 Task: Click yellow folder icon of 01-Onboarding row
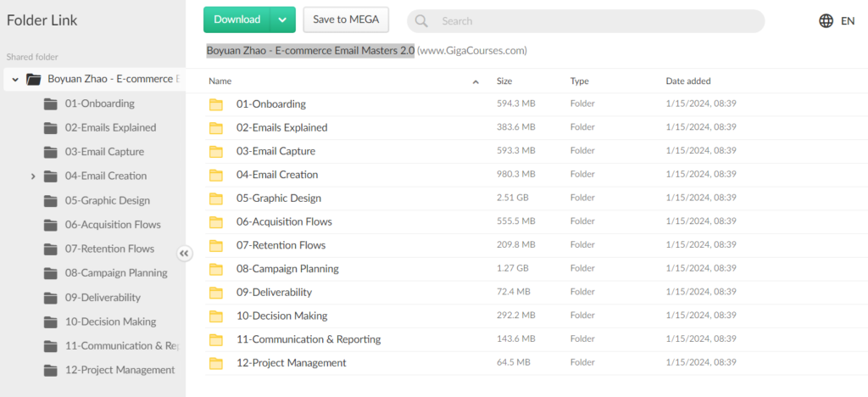pos(216,104)
